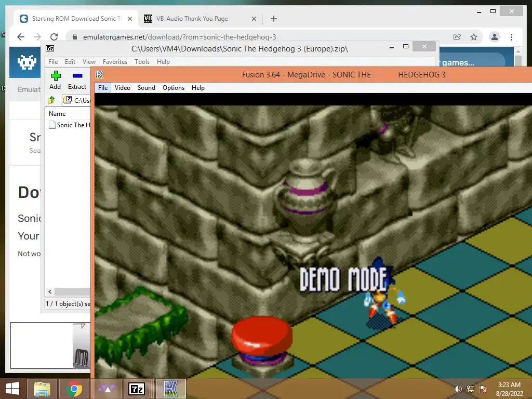This screenshot has height=399, width=532.
Task: Click the 7-Zip address path field
Action: [x=77, y=100]
